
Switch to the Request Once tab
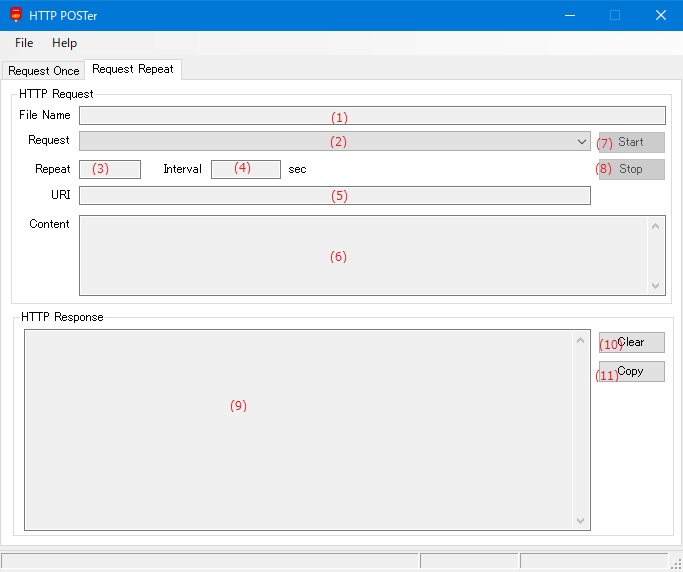click(x=44, y=71)
